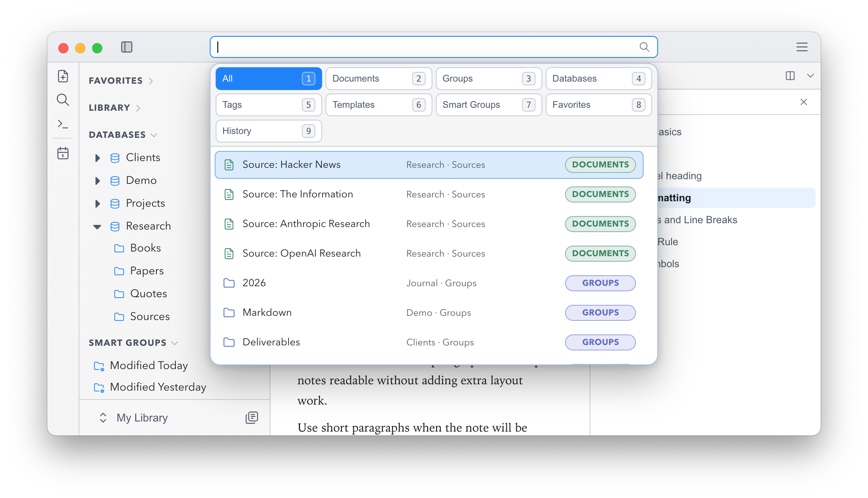The height and width of the screenshot is (498, 868).
Task: Open Source: Hacker News result
Action: 429,165
